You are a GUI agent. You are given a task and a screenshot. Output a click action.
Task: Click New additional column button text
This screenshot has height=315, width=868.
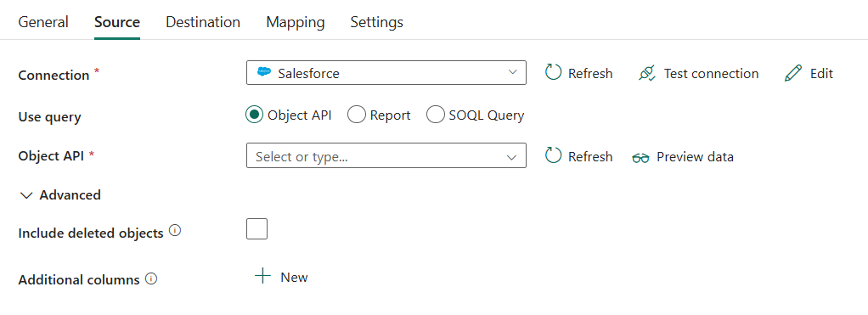(294, 278)
